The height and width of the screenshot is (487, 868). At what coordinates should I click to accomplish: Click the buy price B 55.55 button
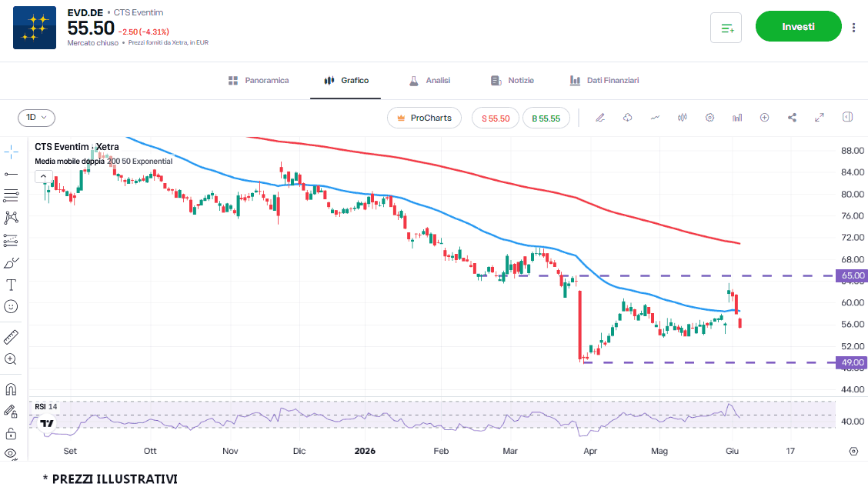point(546,118)
